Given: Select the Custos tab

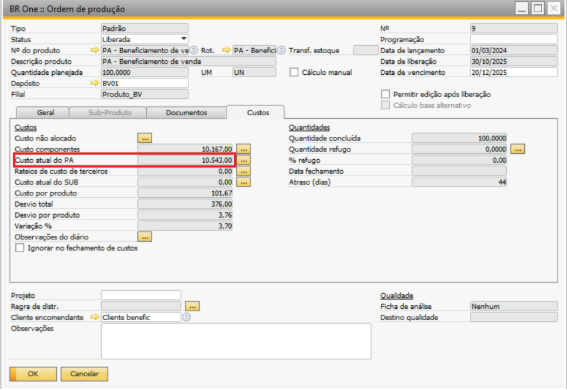Looking at the screenshot, I should pyautogui.click(x=256, y=112).
